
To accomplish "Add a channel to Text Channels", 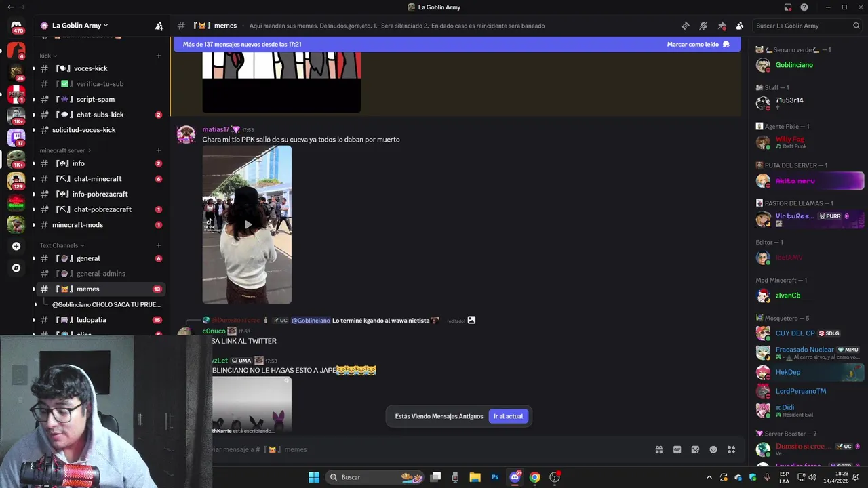I will tap(159, 245).
